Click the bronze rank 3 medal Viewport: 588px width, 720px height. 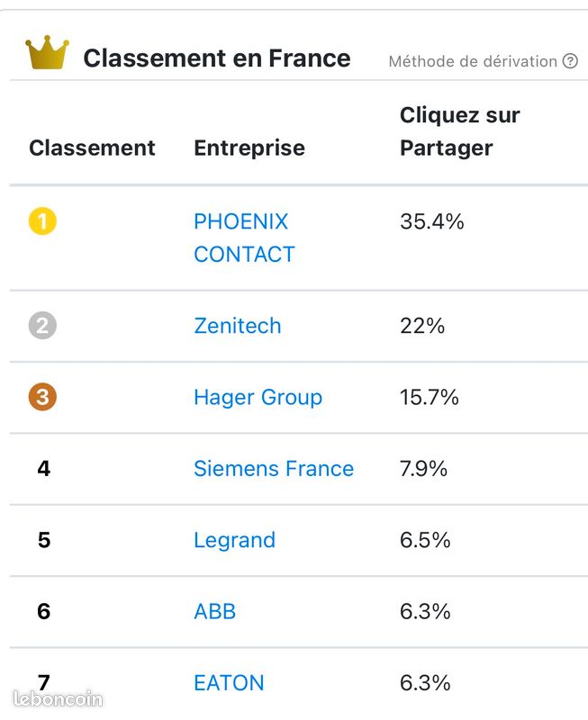[x=42, y=397]
